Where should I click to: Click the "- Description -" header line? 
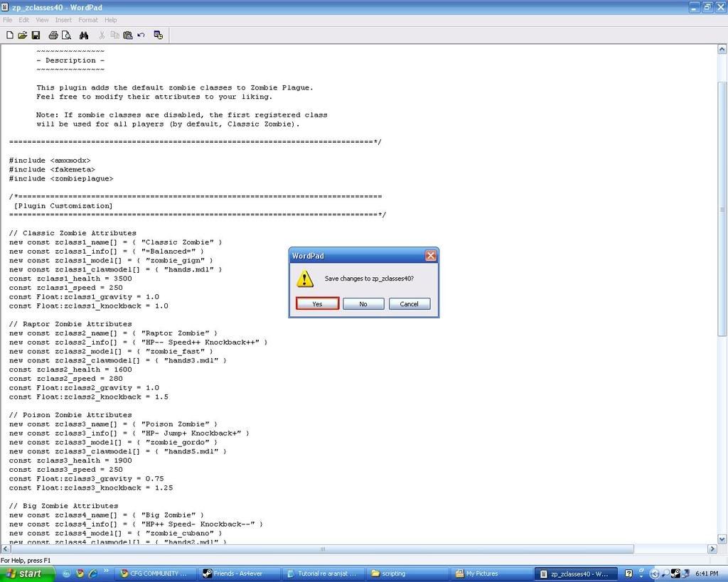click(x=70, y=60)
